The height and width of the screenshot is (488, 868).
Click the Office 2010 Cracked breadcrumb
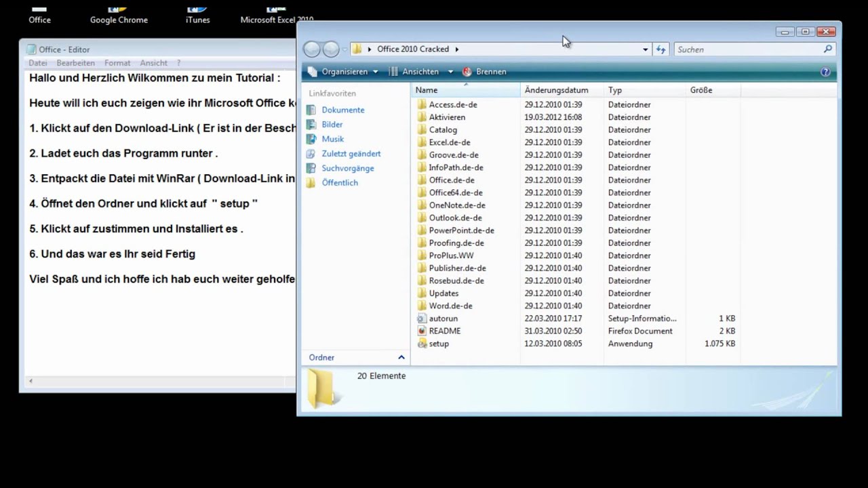point(413,49)
